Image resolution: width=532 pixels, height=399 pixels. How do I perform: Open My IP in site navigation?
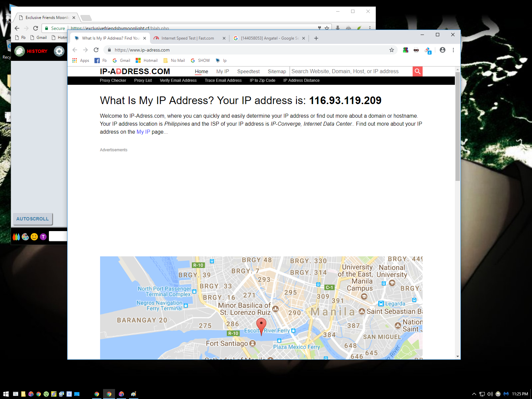pyautogui.click(x=223, y=71)
